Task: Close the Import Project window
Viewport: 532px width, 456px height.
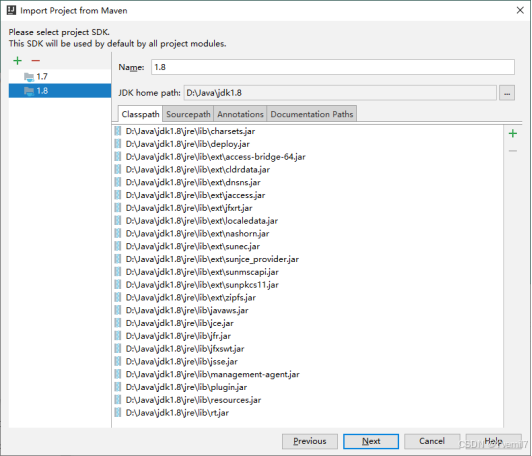Action: (x=520, y=11)
